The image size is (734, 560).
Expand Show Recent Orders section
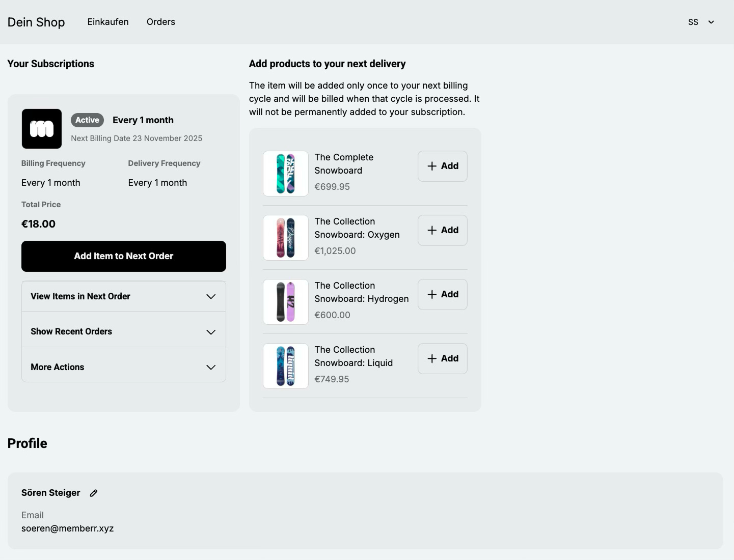point(124,331)
